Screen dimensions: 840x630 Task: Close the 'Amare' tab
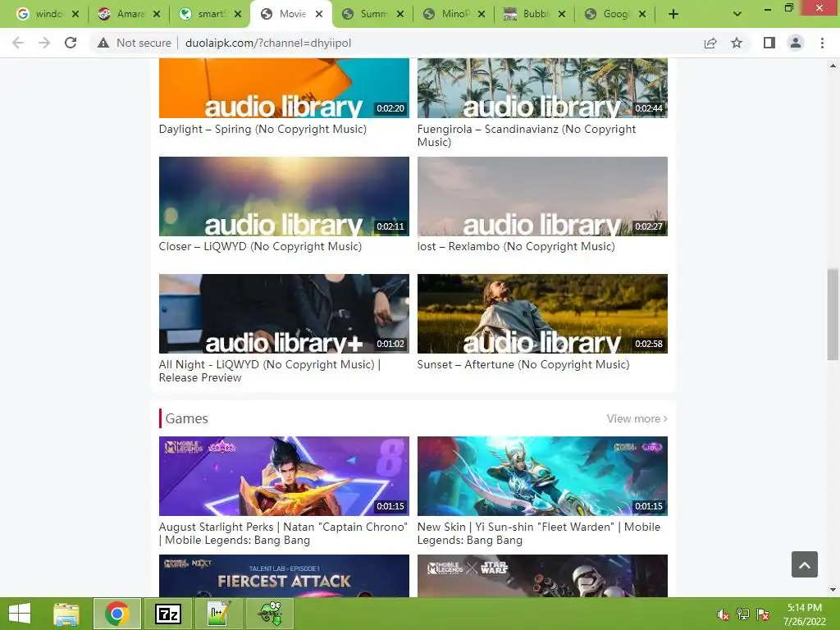coord(157,14)
